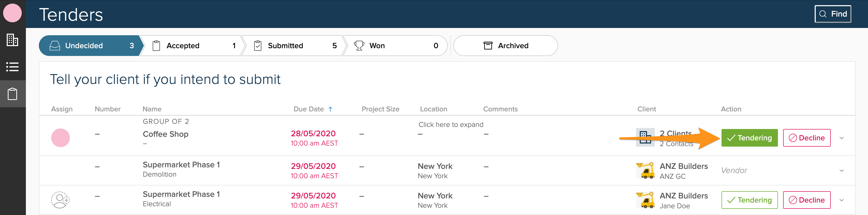Click Decline button for Electrical tender
Viewport: 868px width, 215px height.
pyautogui.click(x=807, y=200)
